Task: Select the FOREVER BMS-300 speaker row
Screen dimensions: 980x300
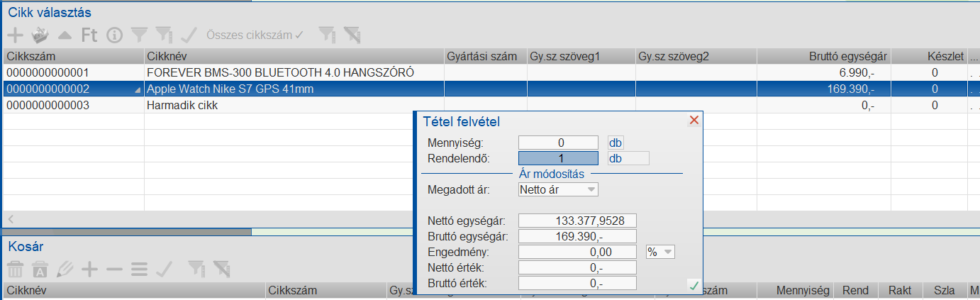Action: pyautogui.click(x=279, y=72)
